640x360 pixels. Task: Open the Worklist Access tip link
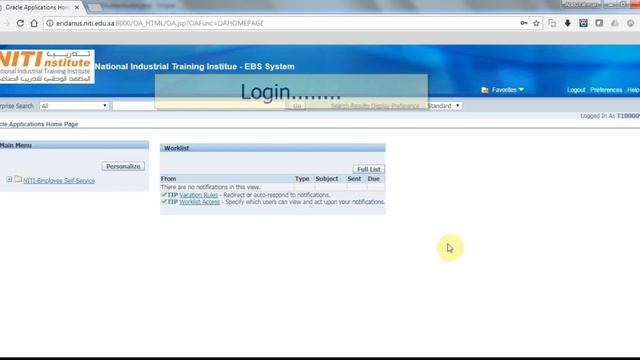click(200, 202)
